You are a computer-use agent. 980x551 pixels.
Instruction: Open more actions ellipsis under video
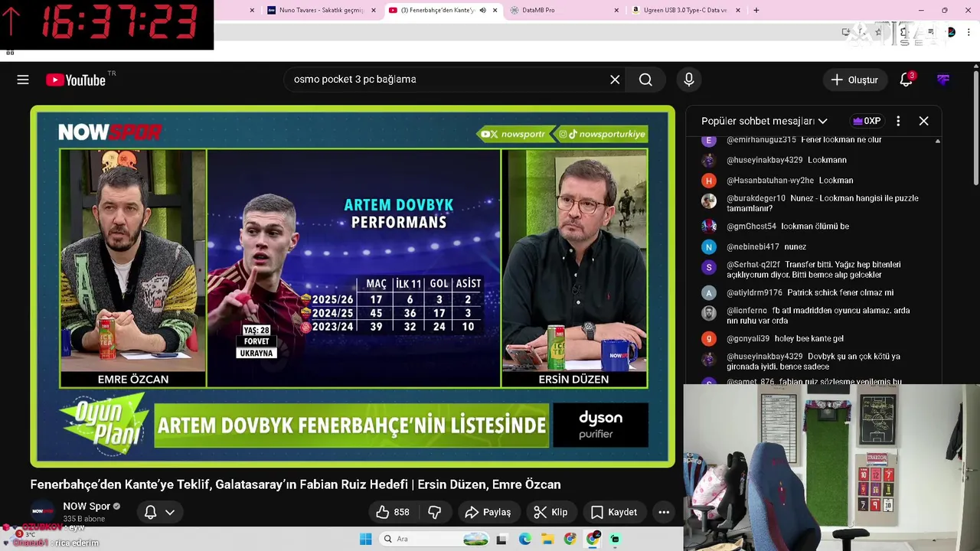664,512
